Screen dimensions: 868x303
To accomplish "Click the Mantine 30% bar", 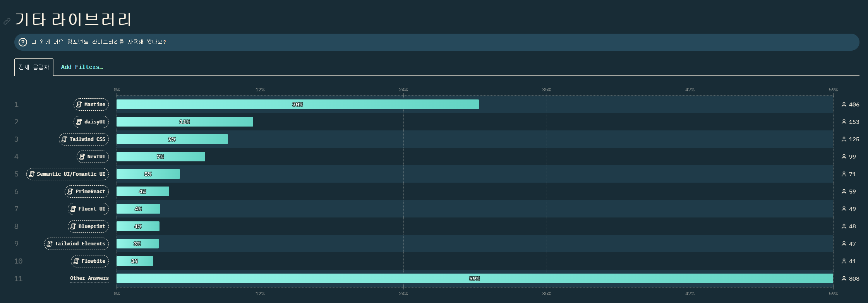I will [x=298, y=104].
